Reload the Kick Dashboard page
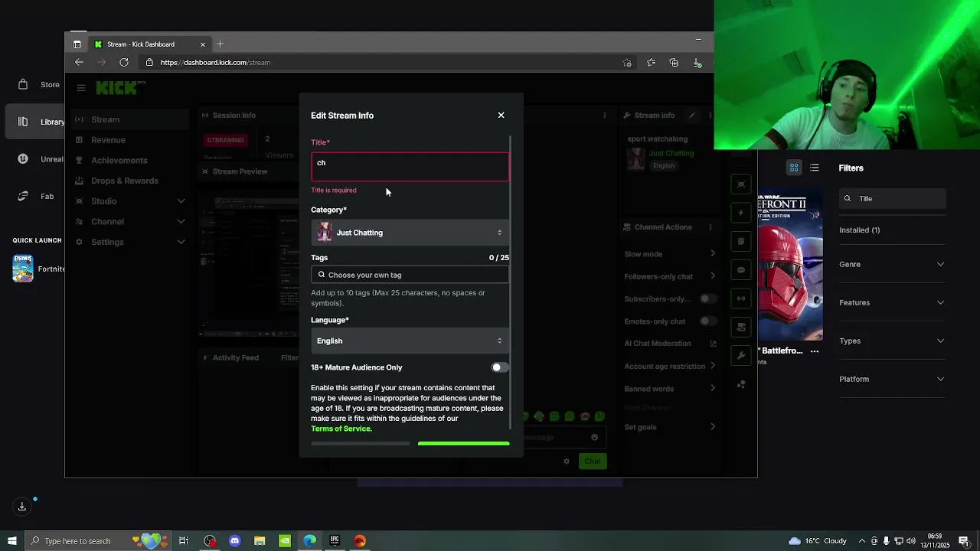 124,62
